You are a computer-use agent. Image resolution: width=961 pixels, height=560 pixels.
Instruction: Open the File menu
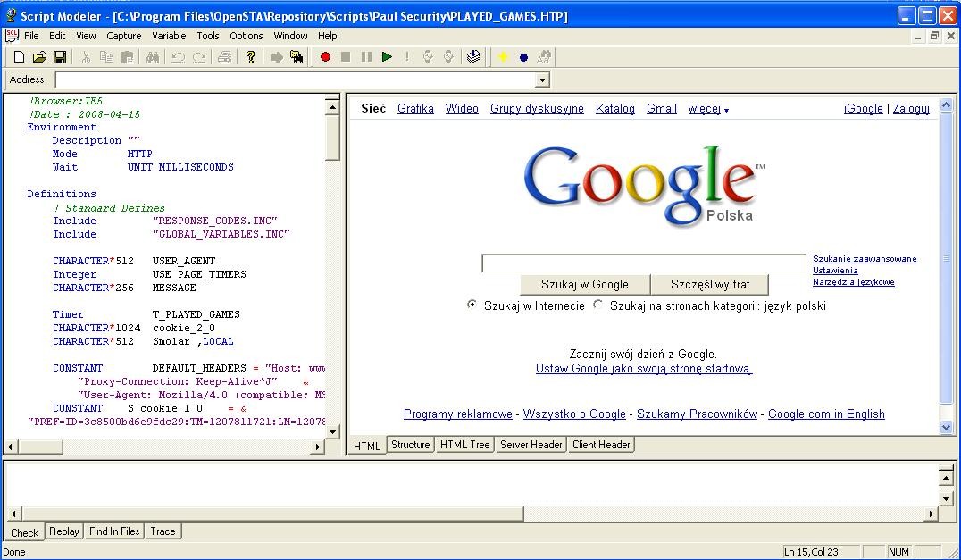[x=31, y=36]
